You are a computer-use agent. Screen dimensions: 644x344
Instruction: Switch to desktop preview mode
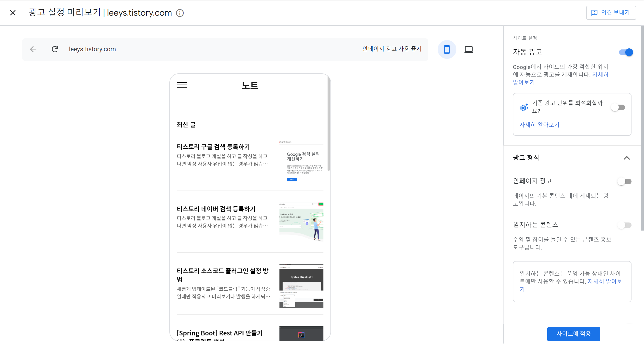[469, 49]
